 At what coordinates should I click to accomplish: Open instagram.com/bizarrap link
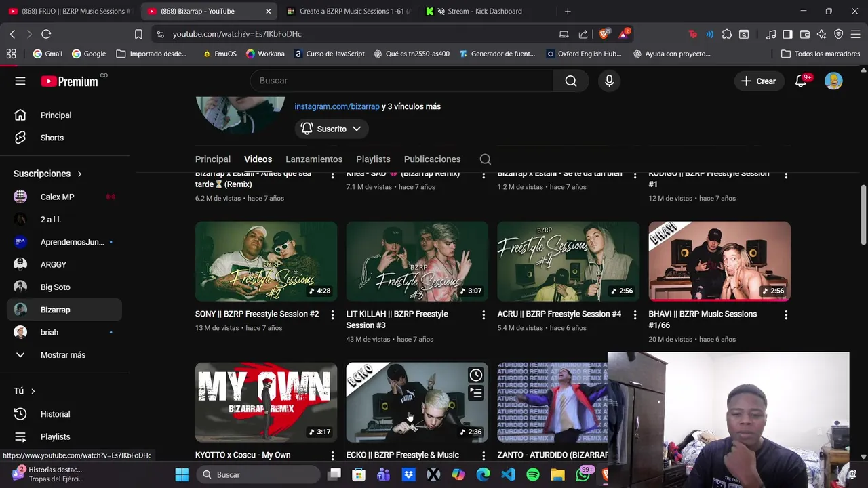pyautogui.click(x=337, y=106)
